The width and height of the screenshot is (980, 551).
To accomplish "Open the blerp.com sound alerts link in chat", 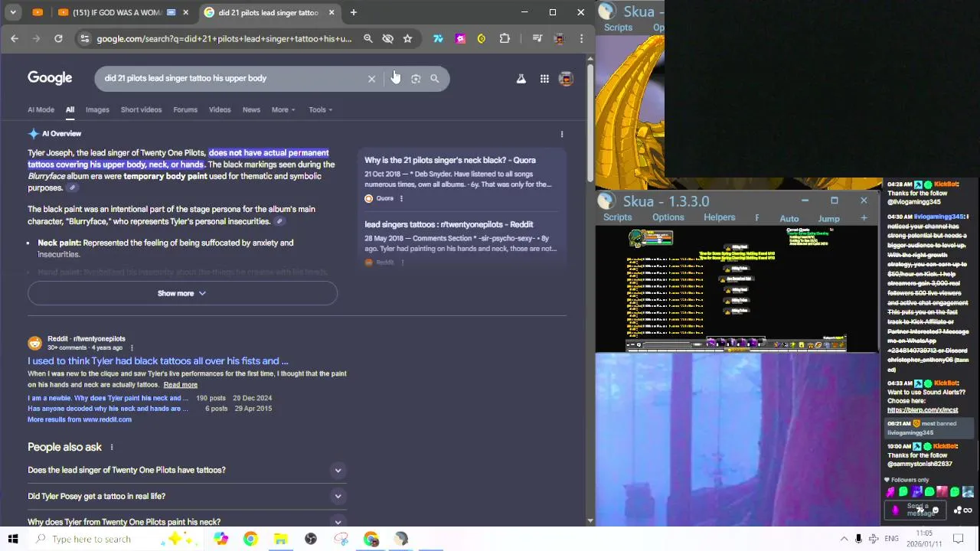I will pos(923,410).
